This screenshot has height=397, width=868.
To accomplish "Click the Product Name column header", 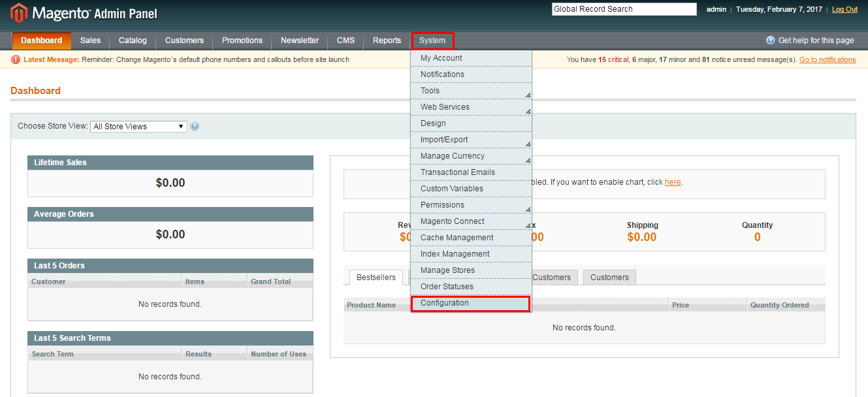I will click(x=372, y=305).
